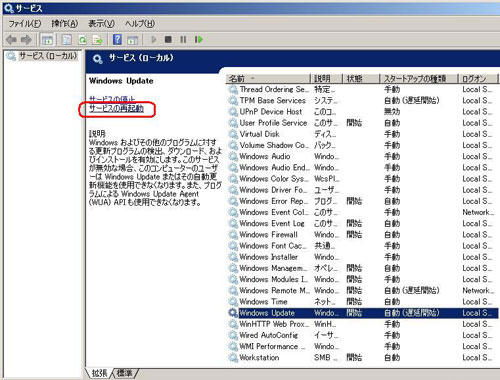Image resolution: width=500 pixels, height=380 pixels.
Task: Click the サービスの停止 link
Action: 112,99
